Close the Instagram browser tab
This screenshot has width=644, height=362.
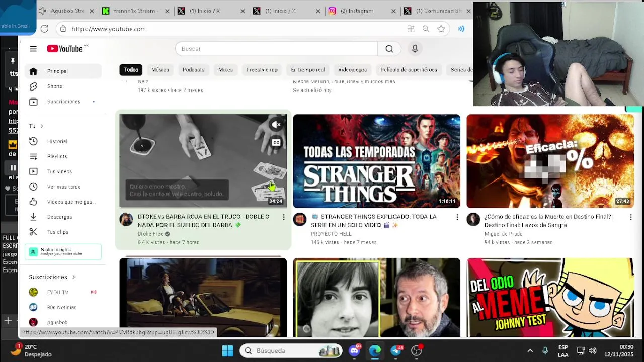coord(393,11)
